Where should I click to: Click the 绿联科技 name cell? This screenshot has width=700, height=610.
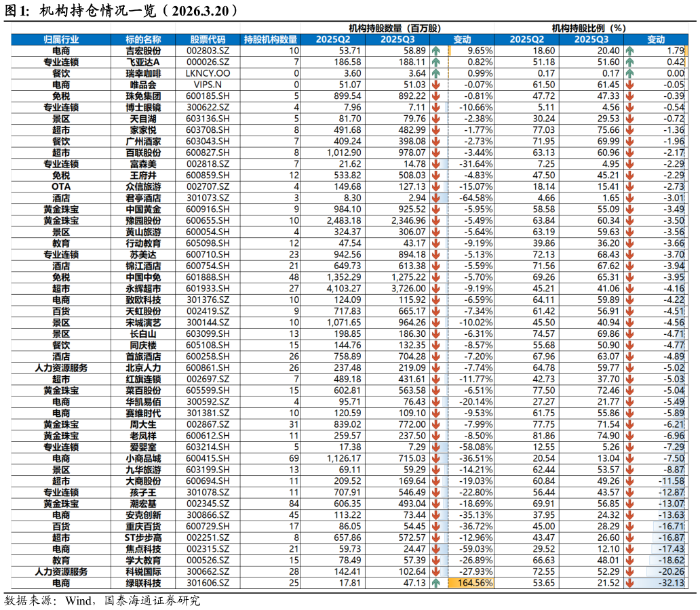pyautogui.click(x=143, y=583)
